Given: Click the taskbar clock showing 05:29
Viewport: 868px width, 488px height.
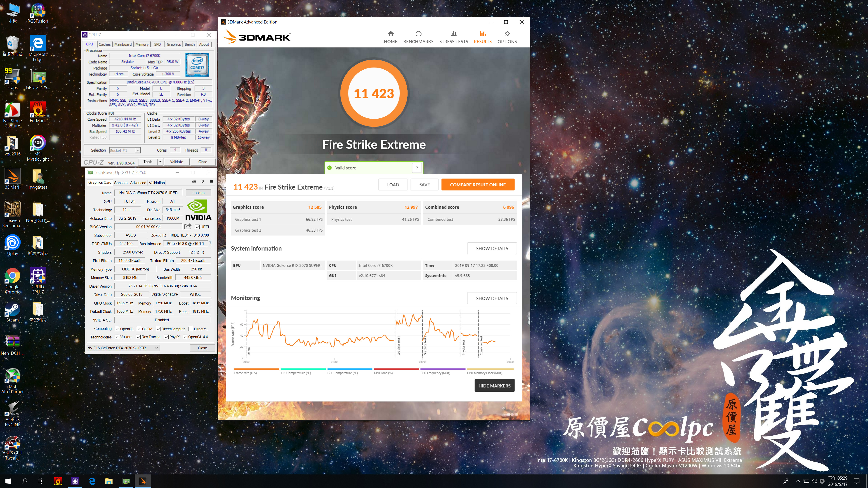Looking at the screenshot, I should coord(838,481).
